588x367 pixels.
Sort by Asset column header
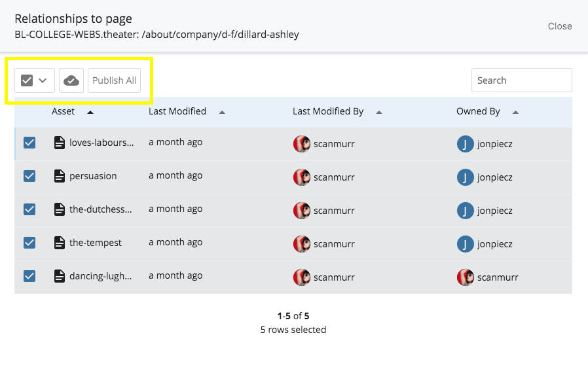64,111
